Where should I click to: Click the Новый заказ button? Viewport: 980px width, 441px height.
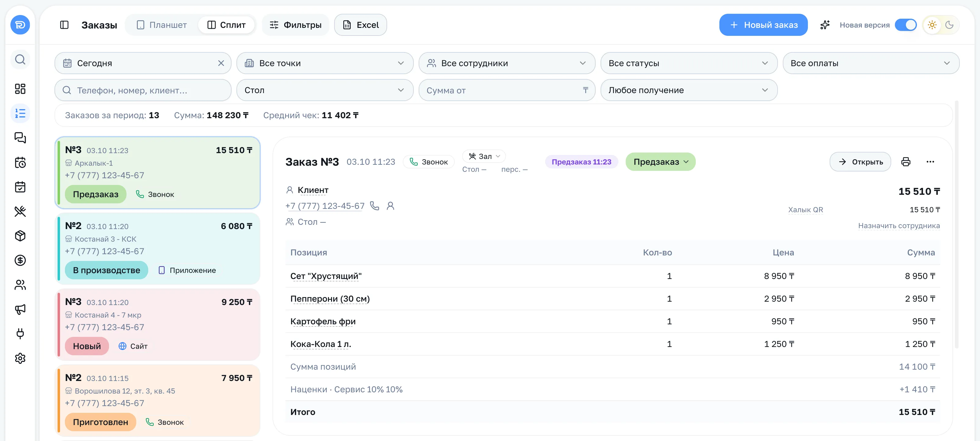763,25
